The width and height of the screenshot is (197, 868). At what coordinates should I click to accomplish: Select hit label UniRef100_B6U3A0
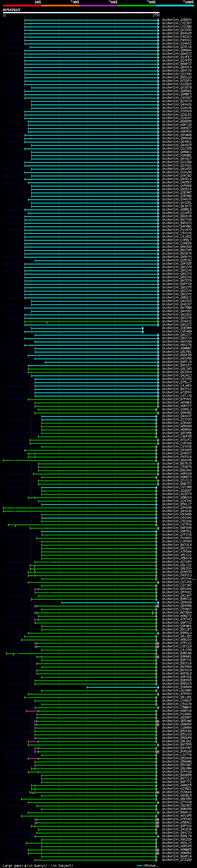[176, 470]
